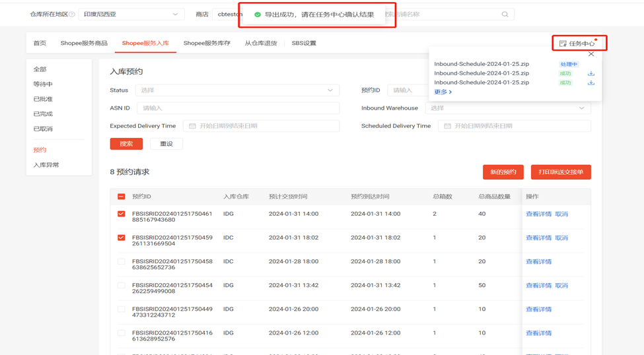Click the ASN ID input field
This screenshot has height=355, width=644.
coord(238,108)
